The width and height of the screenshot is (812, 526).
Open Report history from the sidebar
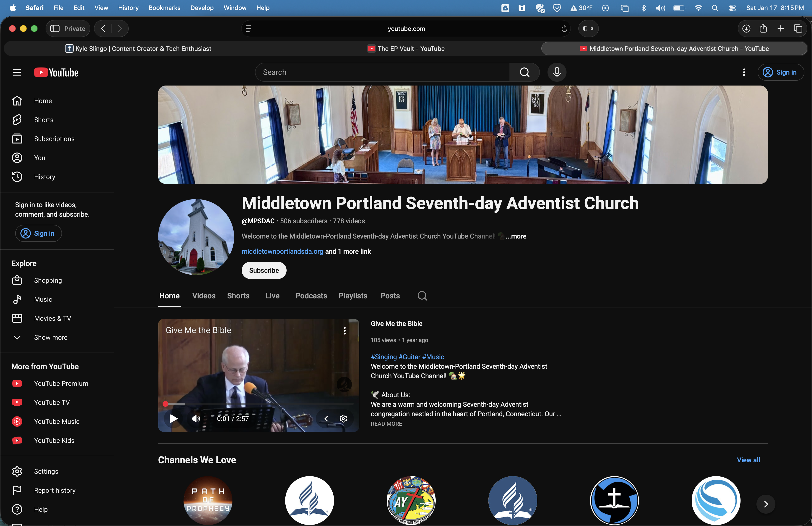pos(55,491)
